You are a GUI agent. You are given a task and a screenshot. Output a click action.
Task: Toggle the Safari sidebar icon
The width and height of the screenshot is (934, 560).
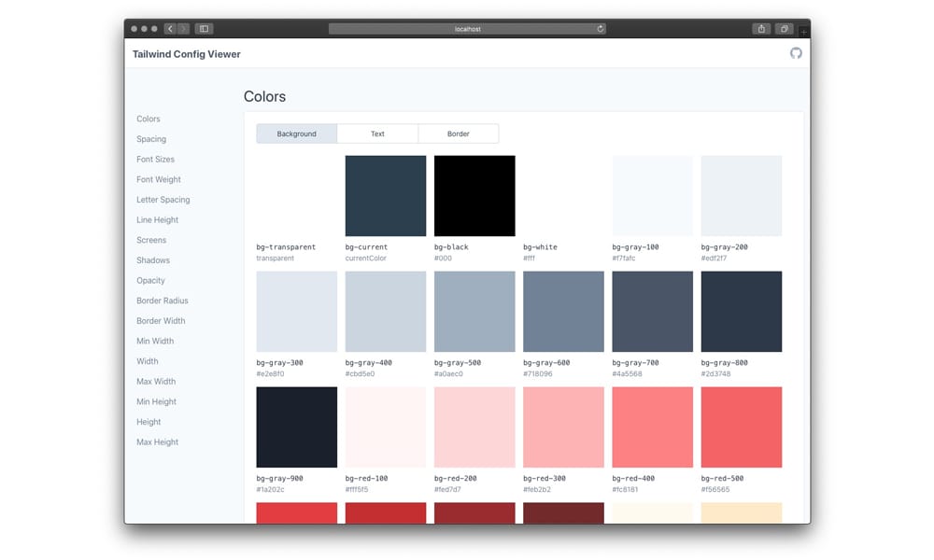[x=205, y=29]
